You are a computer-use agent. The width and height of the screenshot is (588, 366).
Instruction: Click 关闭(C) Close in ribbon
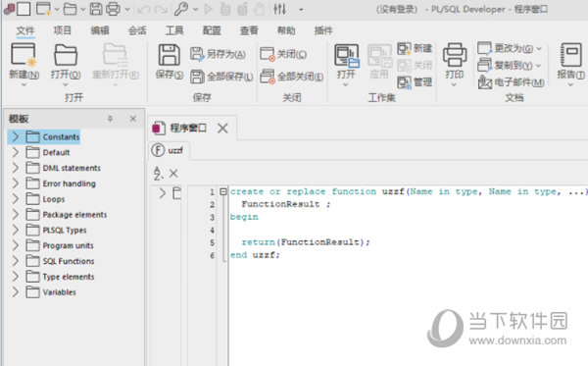tap(283, 54)
